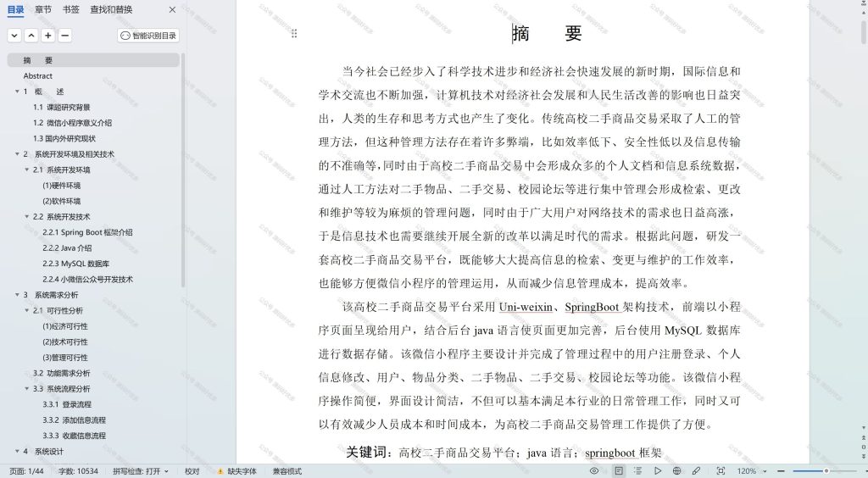Click 兼容模式 compatibility mode label
Viewport: 868px width, 478px height.
[287, 471]
